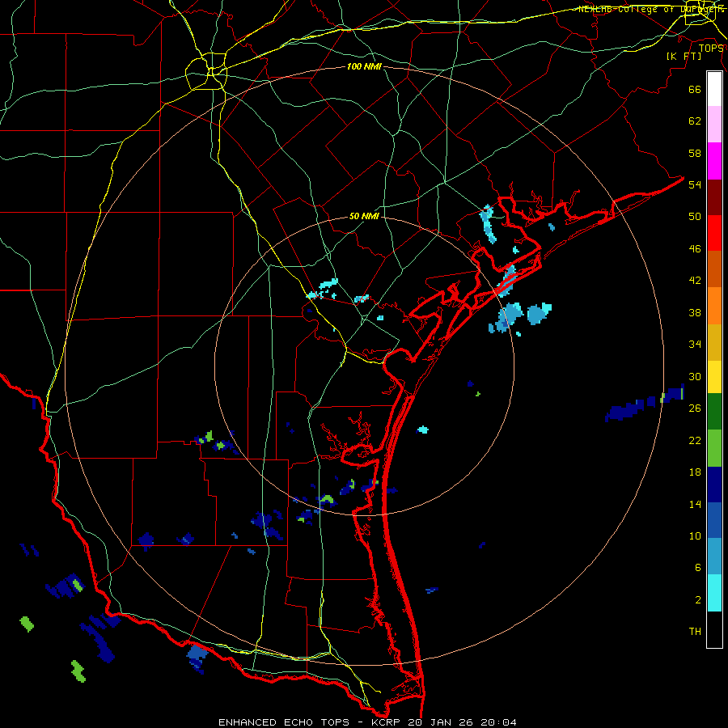The width and height of the screenshot is (728, 728).
Task: Click the "42" legend value
Action: [x=695, y=281]
